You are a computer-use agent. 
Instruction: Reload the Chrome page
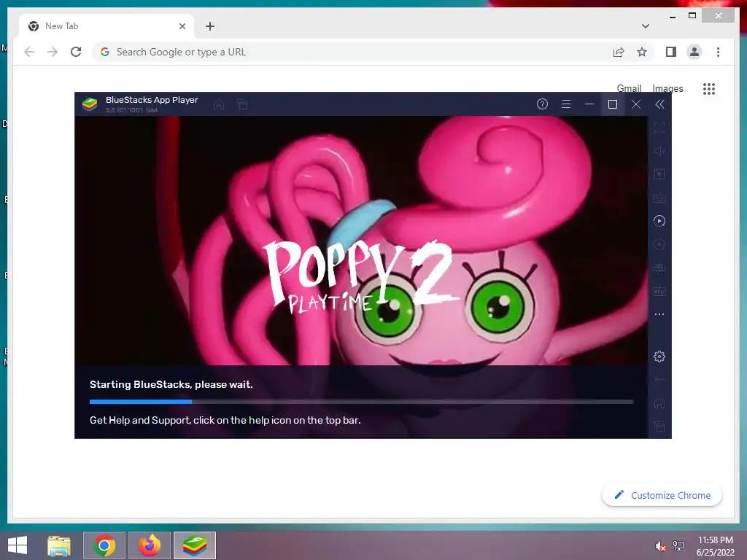click(76, 52)
